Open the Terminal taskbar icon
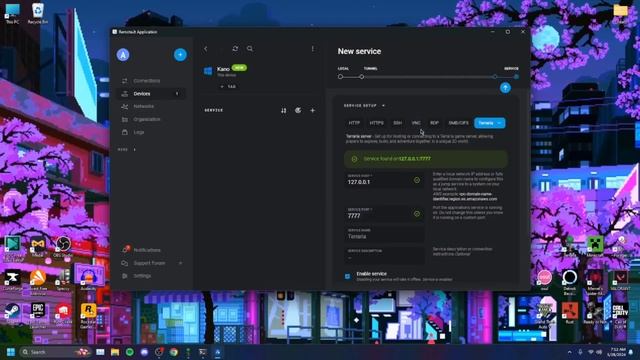The height and width of the screenshot is (360, 640). [203, 352]
